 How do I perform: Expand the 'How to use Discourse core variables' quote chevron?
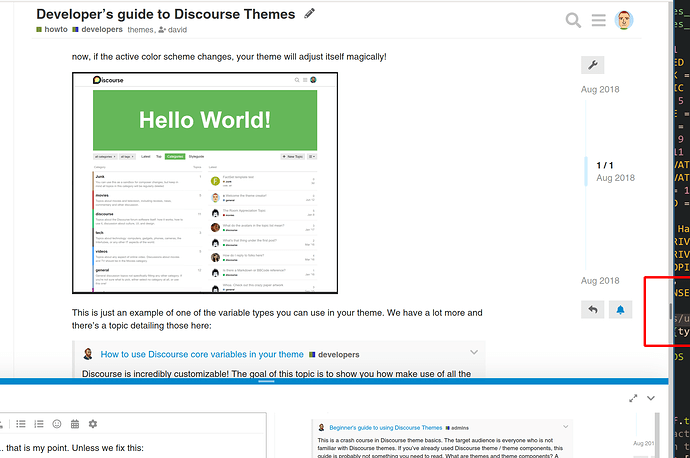tap(474, 352)
